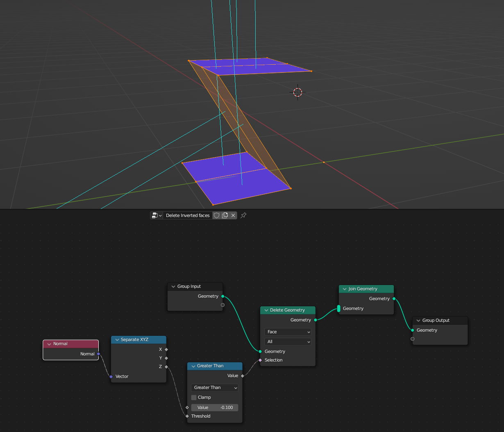This screenshot has width=504, height=432.
Task: Open the All mode dropdown
Action: tap(288, 342)
